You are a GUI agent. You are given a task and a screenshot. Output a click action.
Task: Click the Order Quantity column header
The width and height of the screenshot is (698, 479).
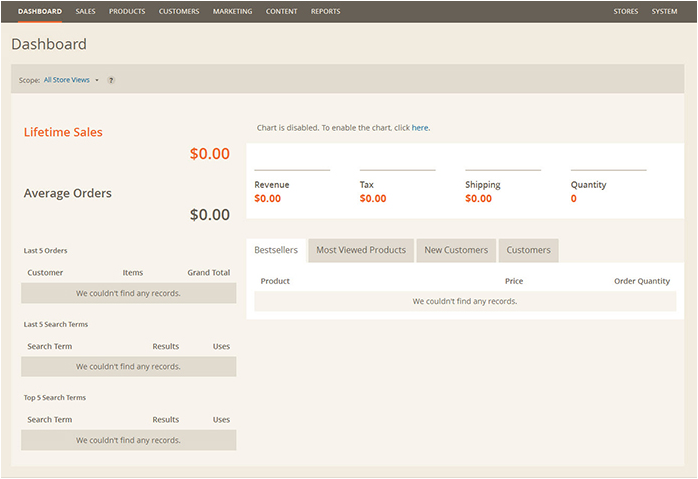(x=641, y=281)
